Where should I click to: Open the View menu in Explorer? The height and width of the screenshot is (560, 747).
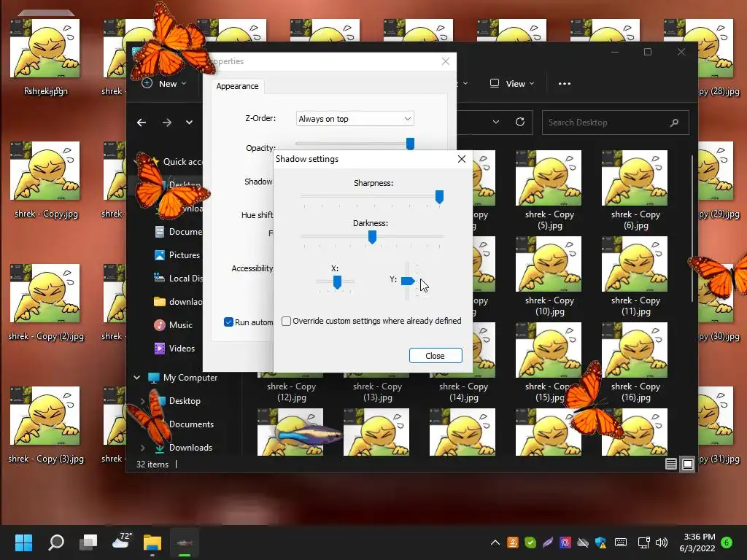pyautogui.click(x=512, y=83)
